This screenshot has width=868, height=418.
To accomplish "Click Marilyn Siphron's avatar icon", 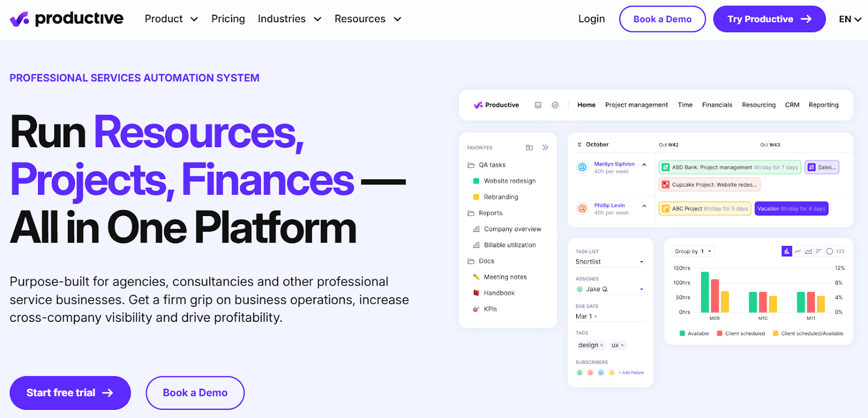I will pyautogui.click(x=582, y=167).
